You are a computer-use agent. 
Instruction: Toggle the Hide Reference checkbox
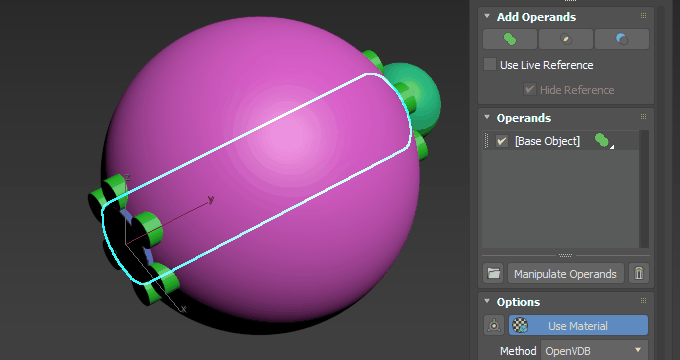tap(529, 89)
